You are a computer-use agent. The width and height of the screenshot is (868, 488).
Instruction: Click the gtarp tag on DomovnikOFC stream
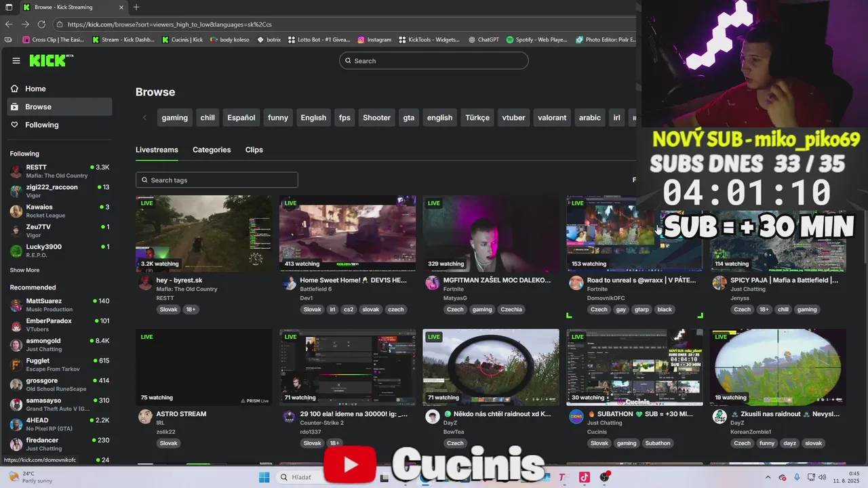tap(642, 309)
